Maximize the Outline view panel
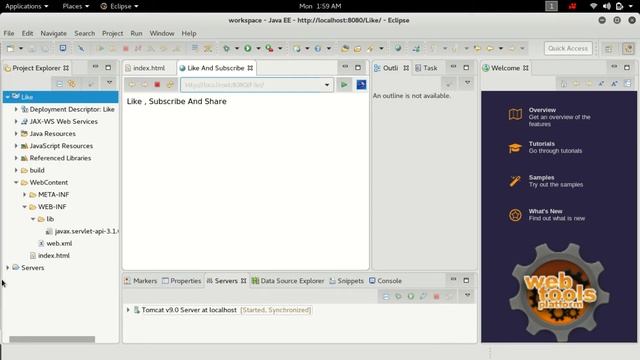Image resolution: width=640 pixels, height=360 pixels. click(x=466, y=67)
